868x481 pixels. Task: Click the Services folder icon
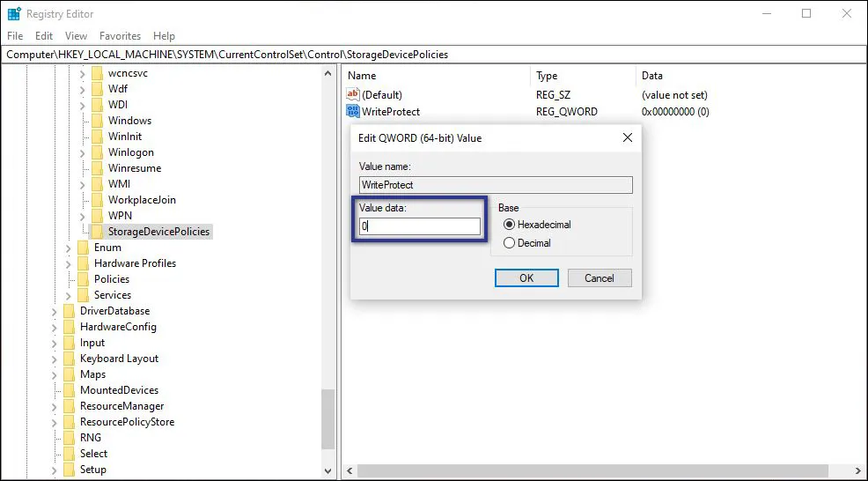pos(83,295)
